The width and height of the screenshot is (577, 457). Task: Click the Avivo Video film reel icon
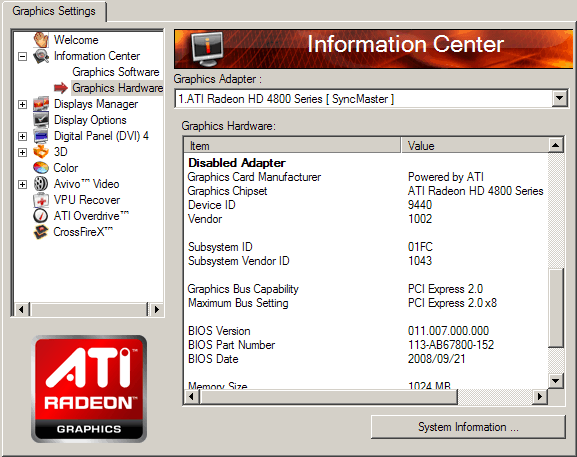(41, 184)
